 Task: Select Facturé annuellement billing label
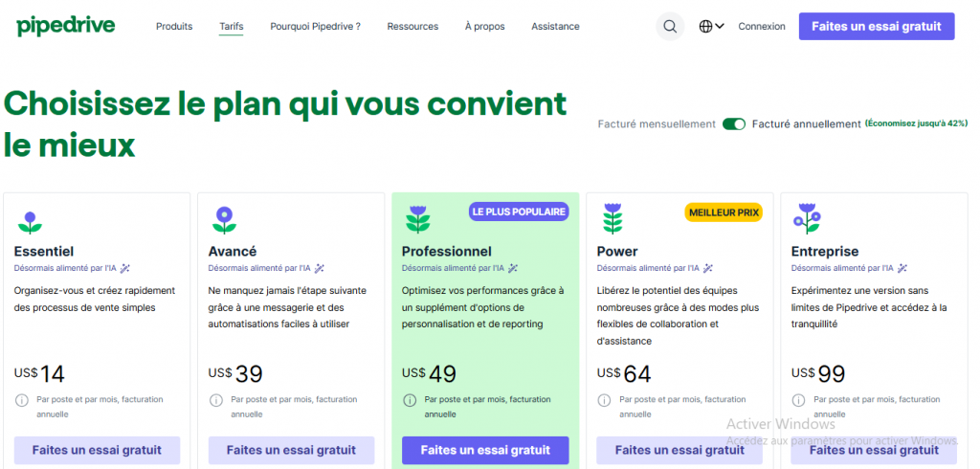806,123
